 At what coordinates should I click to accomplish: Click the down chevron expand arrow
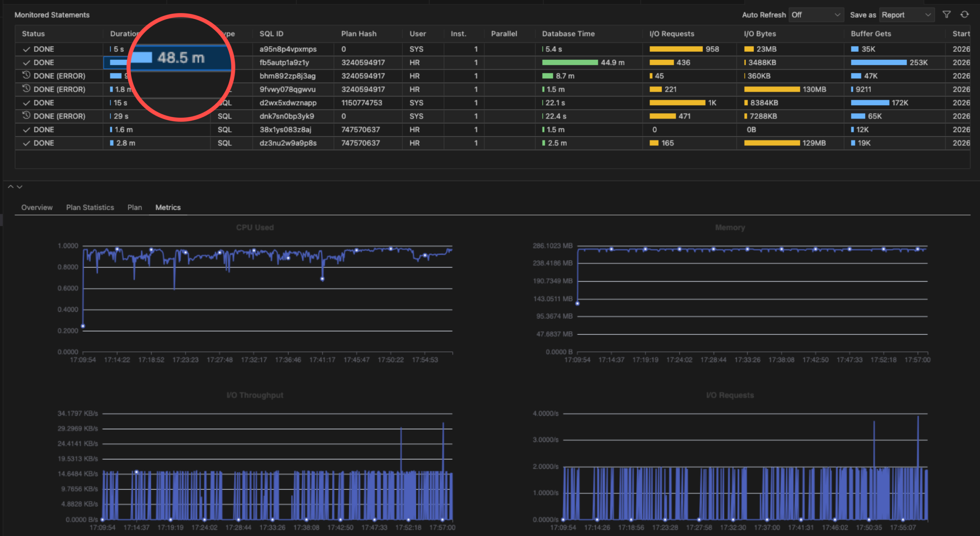[20, 187]
